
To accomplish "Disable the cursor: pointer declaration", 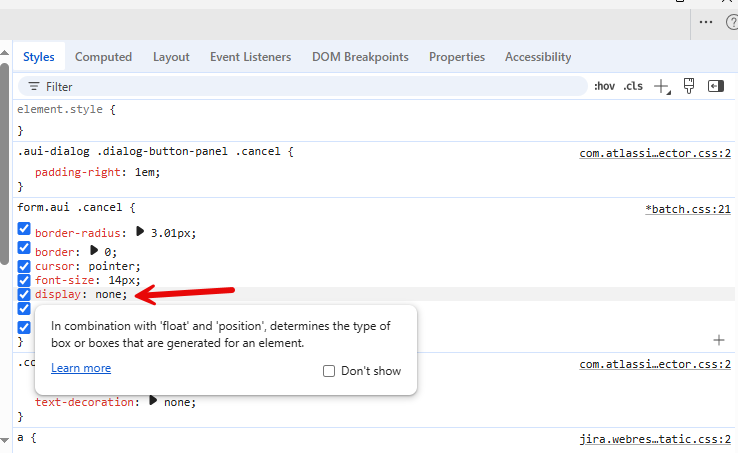I will [24, 267].
